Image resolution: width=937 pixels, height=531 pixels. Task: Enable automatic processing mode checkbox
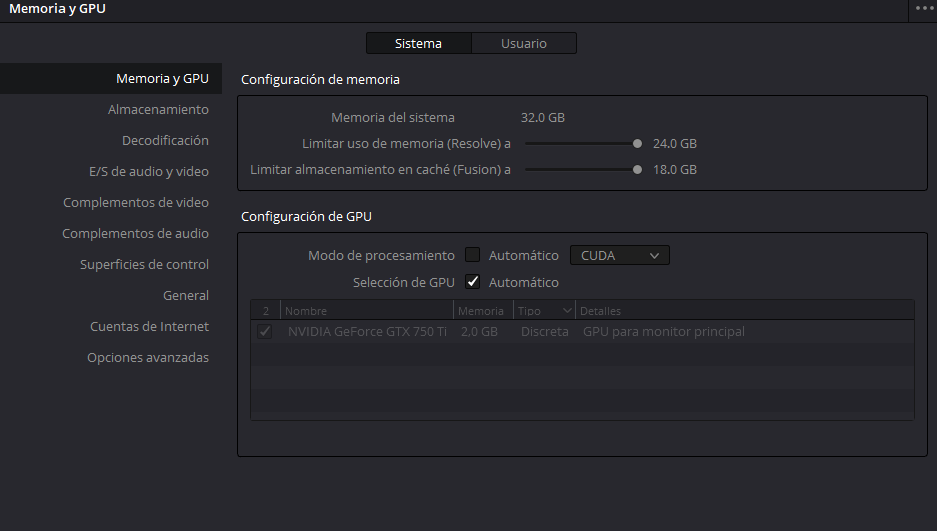(473, 255)
